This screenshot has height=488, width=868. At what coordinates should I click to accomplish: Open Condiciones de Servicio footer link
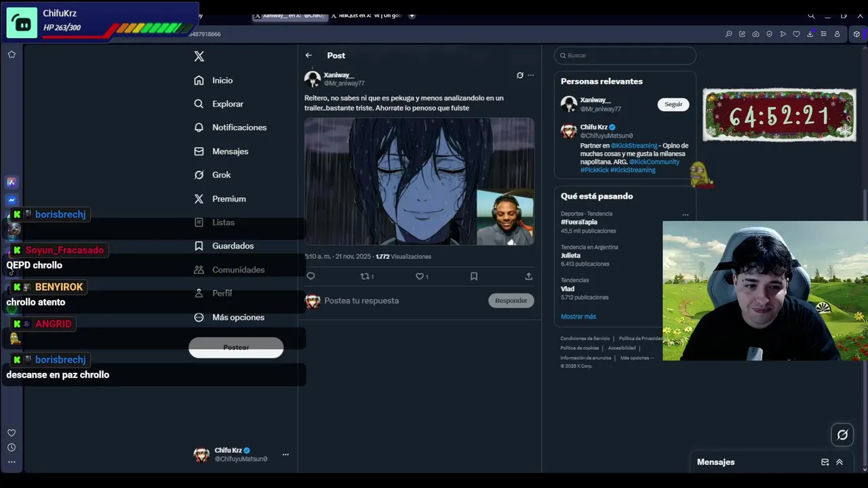585,338
